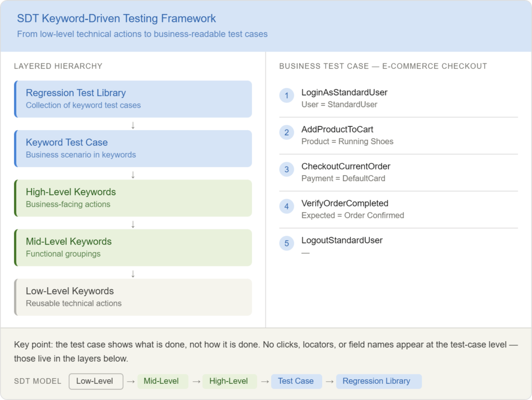Click the SDT Keyword-Driven Testing Framework title
Image resolution: width=532 pixels, height=400 pixels.
click(x=116, y=19)
